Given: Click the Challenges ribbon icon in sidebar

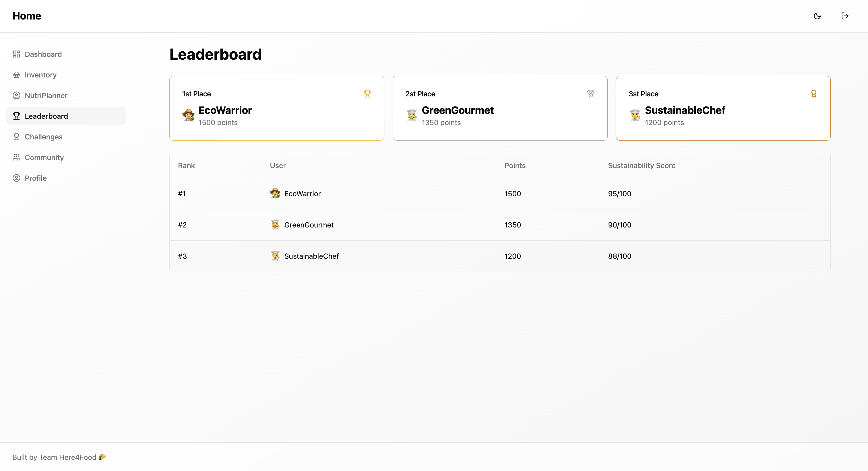Looking at the screenshot, I should coord(16,137).
